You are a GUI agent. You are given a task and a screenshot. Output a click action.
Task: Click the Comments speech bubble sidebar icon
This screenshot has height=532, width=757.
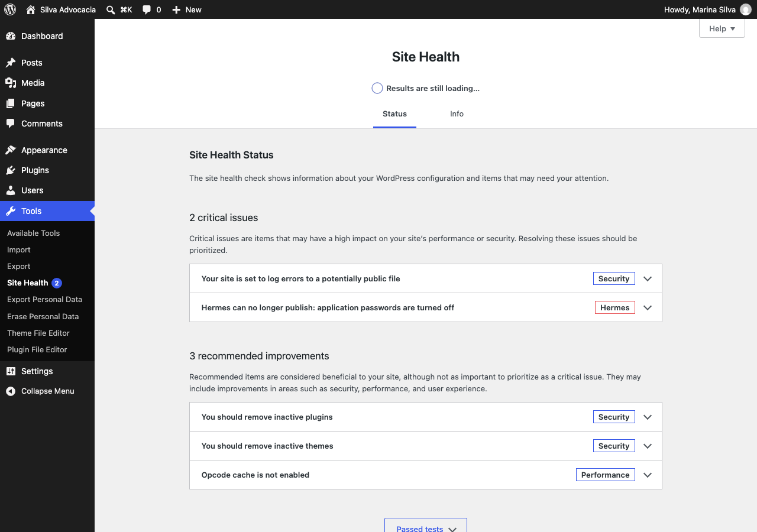[x=11, y=124]
